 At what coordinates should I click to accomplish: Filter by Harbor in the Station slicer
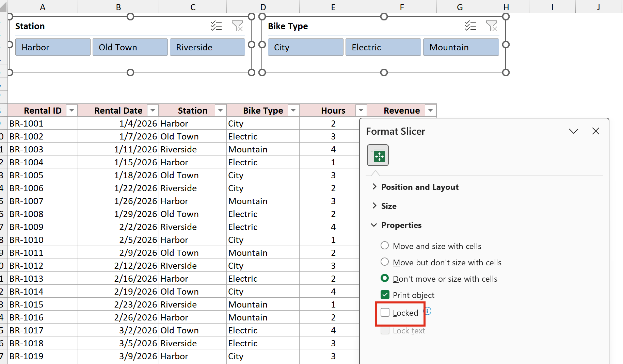53,47
